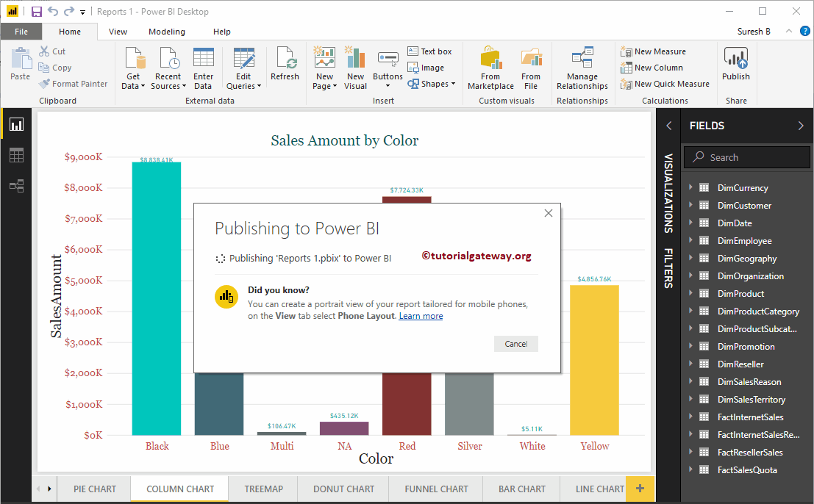Open the Help ribbon tab
814x504 pixels.
pos(221,32)
